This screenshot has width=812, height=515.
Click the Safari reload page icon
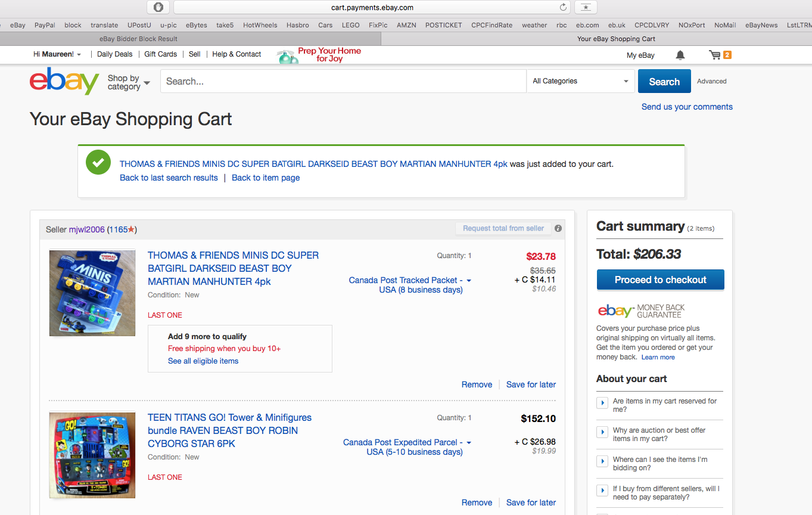click(563, 8)
